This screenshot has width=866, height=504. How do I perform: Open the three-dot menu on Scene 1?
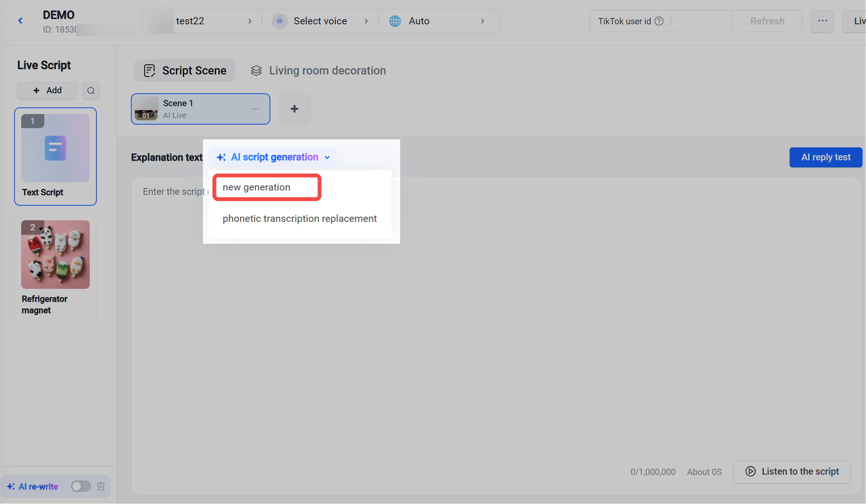255,109
